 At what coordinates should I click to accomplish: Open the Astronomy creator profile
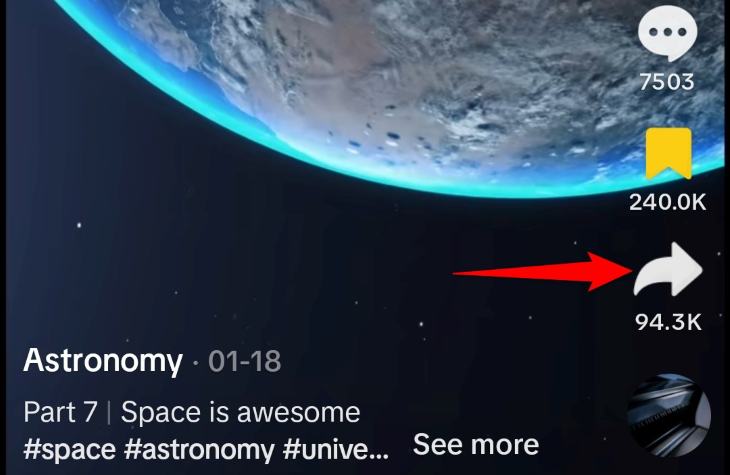103,361
